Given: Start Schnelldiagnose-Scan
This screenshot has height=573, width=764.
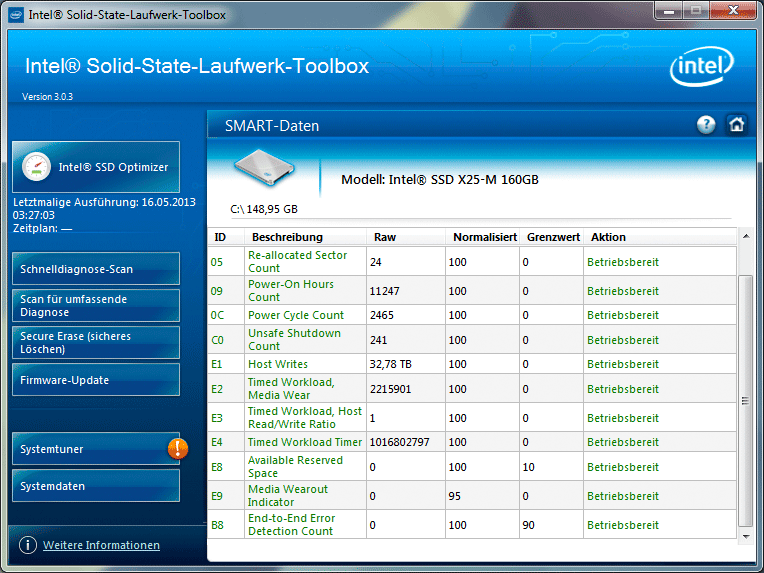Looking at the screenshot, I should point(96,268).
